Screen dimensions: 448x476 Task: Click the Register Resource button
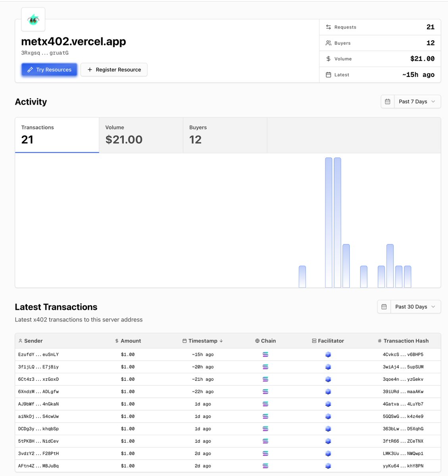click(114, 69)
